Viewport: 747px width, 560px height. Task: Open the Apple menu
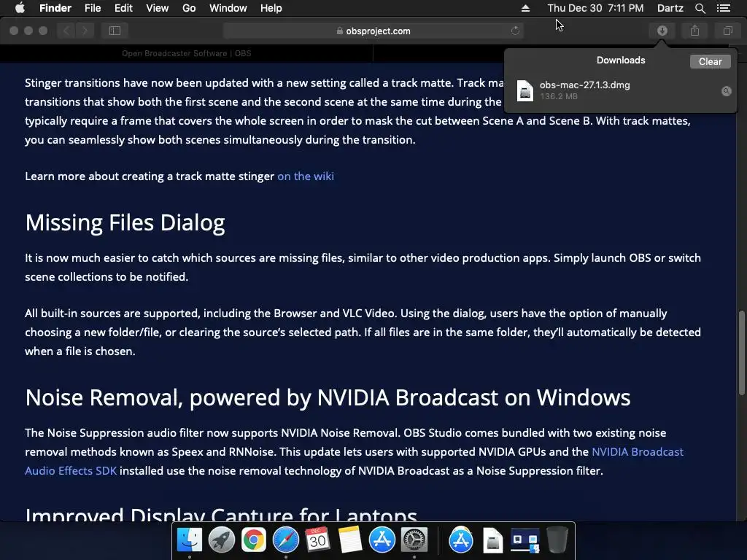20,8
